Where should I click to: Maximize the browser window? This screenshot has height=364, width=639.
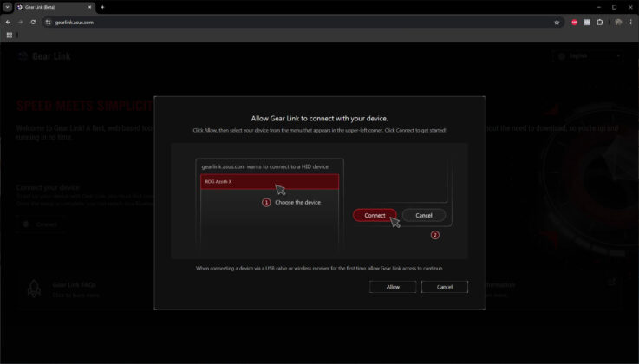point(614,7)
